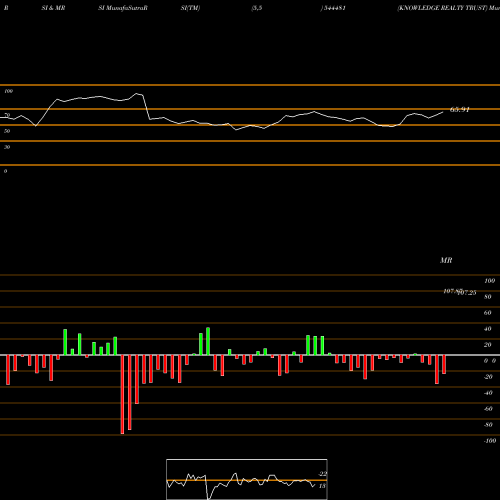This screenshot has height=500, width=500.
Task: Click the RSI axis label 100
Action: click(9, 91)
